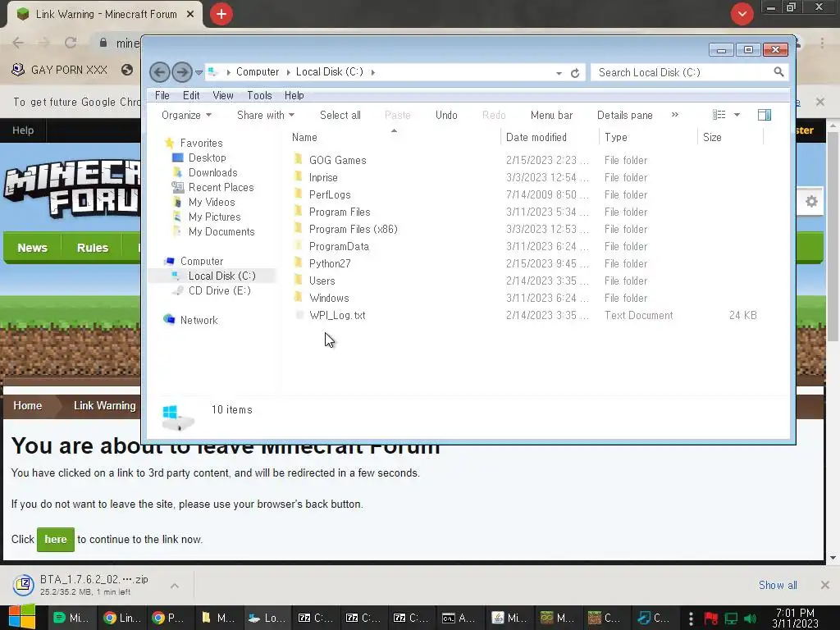Click the red flag tray icon

pos(711,619)
